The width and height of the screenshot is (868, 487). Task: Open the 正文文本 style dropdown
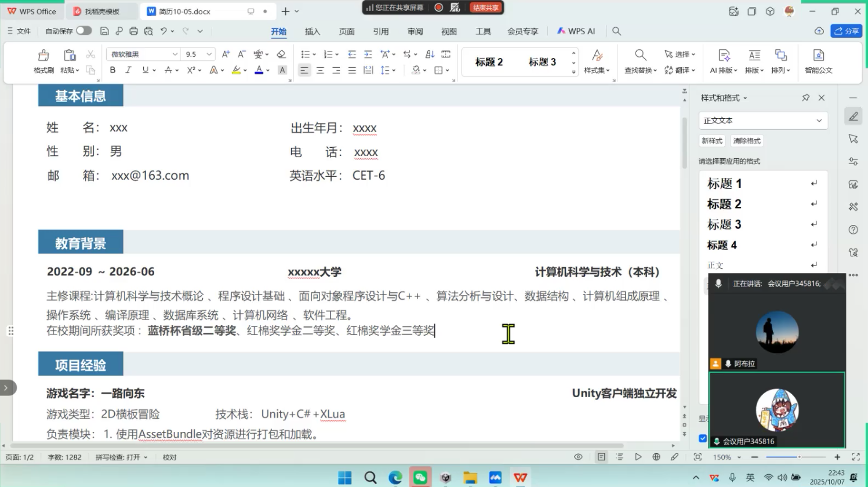[819, 121]
